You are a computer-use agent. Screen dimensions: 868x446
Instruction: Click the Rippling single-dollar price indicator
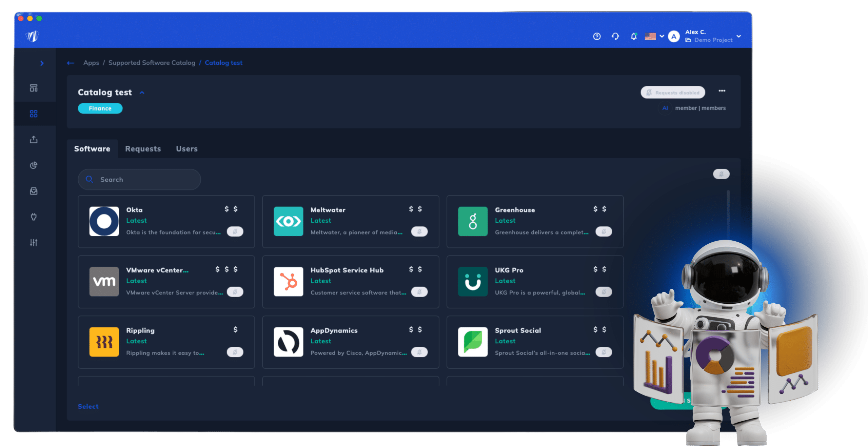coord(235,329)
